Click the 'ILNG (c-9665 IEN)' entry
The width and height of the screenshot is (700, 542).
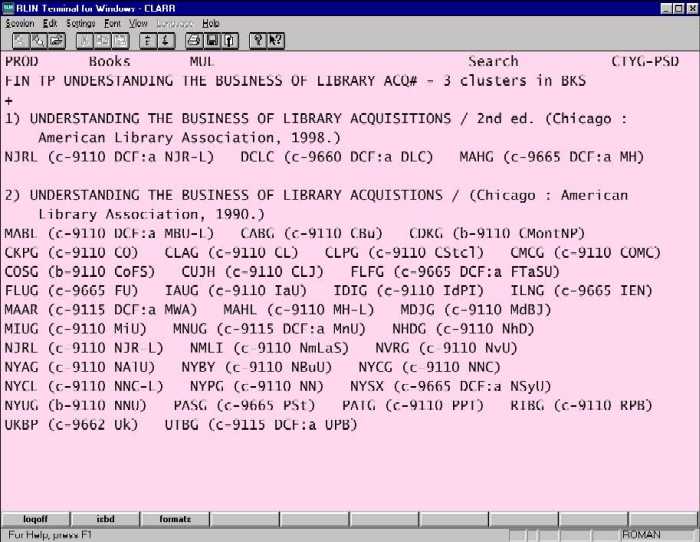[x=581, y=291]
